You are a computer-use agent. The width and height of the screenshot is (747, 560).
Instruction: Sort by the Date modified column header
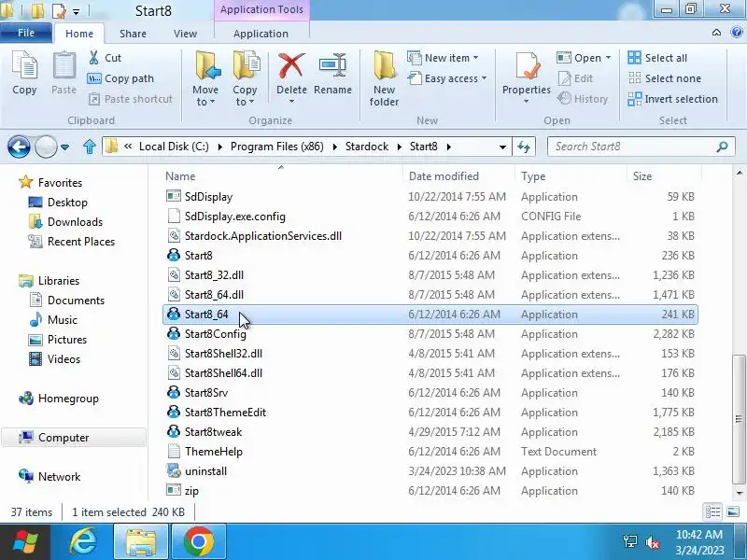pos(458,176)
